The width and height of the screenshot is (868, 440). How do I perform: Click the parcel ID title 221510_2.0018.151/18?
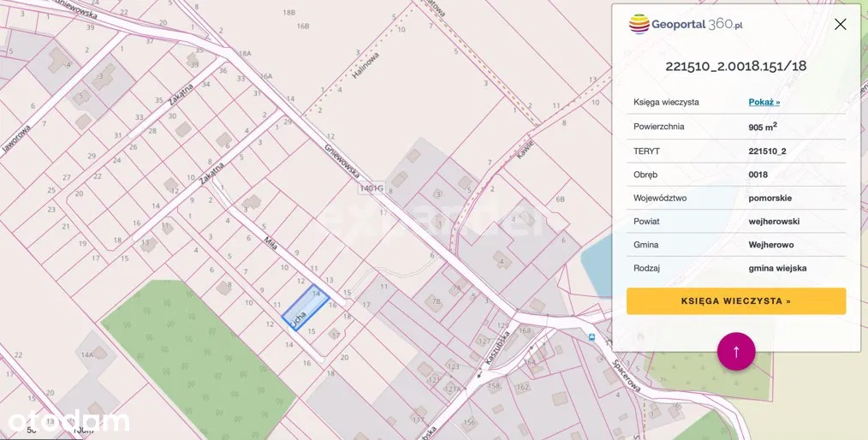[735, 66]
